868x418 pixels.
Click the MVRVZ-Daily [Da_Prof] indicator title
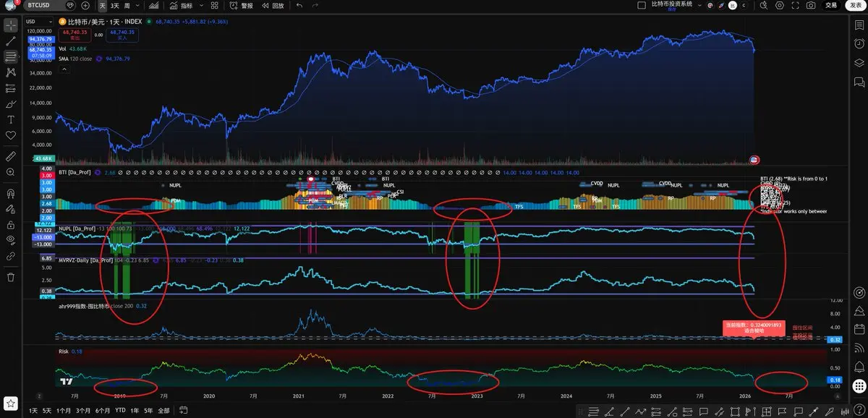tap(85, 260)
